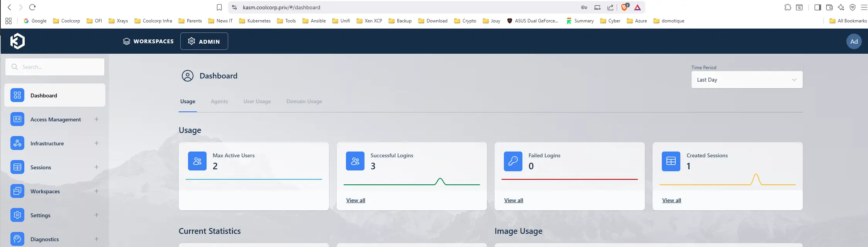Bookmark this page with the bookmark icon

(219, 7)
